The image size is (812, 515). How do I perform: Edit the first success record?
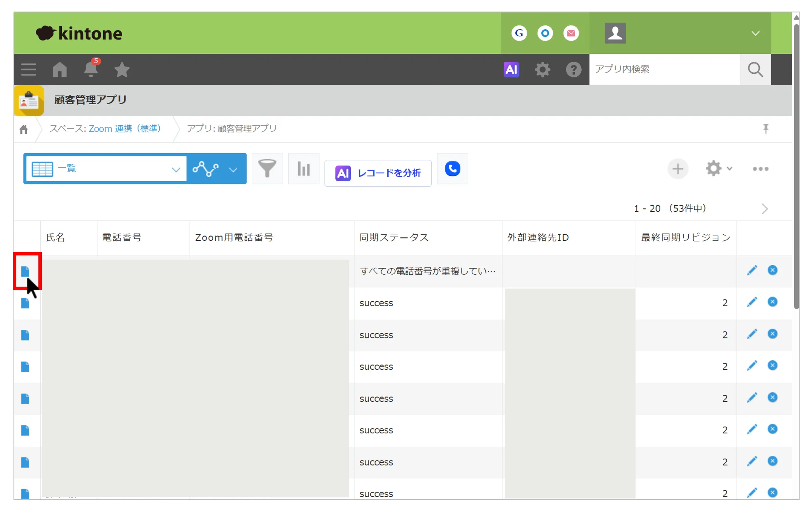(751, 302)
